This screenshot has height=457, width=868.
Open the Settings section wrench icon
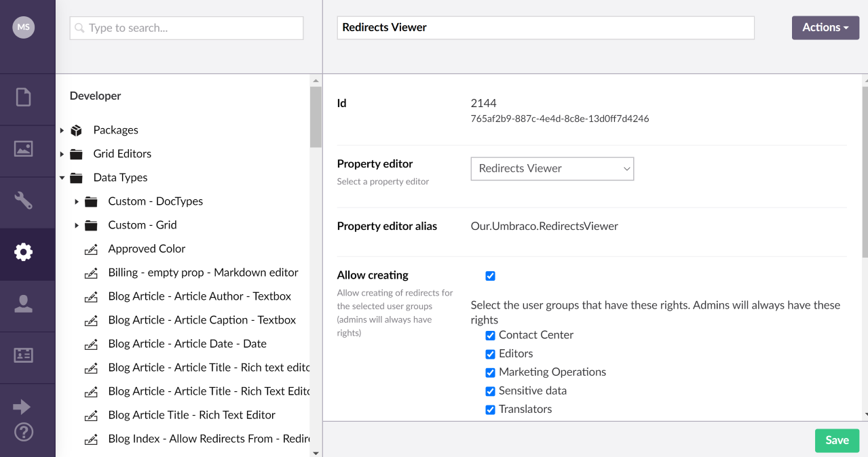pyautogui.click(x=24, y=200)
